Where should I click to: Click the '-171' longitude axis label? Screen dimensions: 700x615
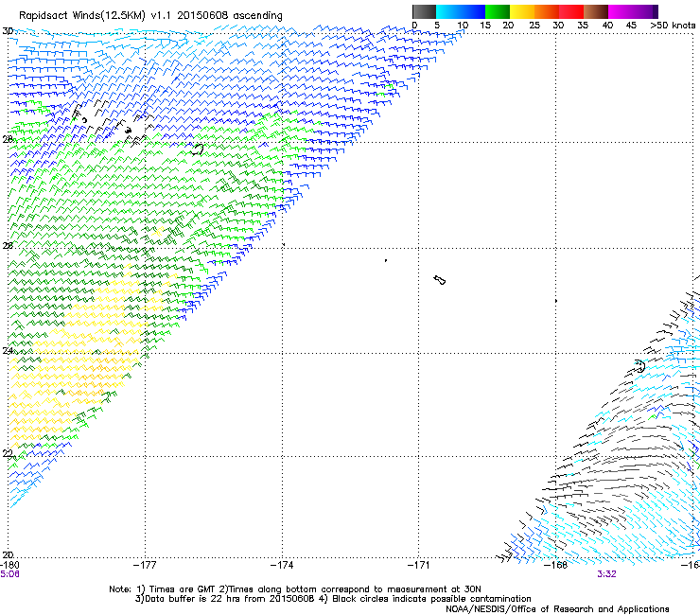418,565
